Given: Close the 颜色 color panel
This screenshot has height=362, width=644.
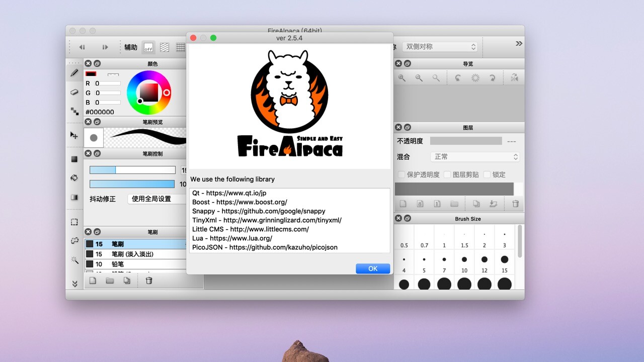Looking at the screenshot, I should pos(88,63).
